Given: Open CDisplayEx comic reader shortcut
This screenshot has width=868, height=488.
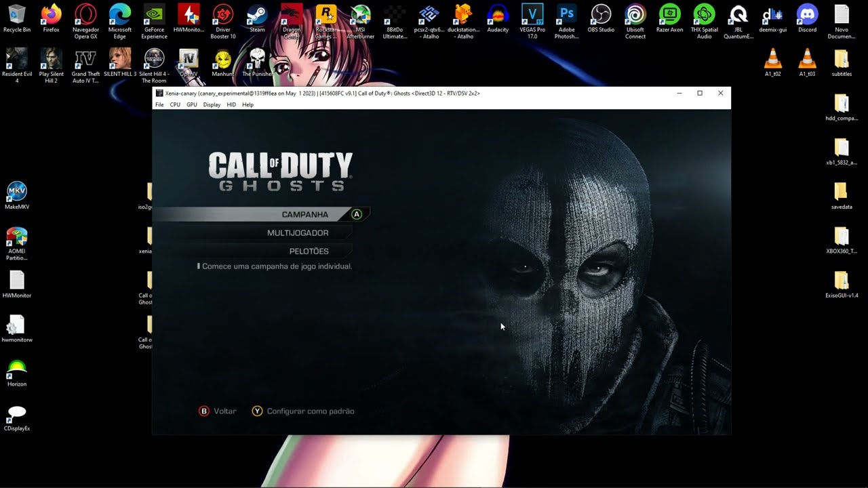Looking at the screenshot, I should pyautogui.click(x=17, y=418).
